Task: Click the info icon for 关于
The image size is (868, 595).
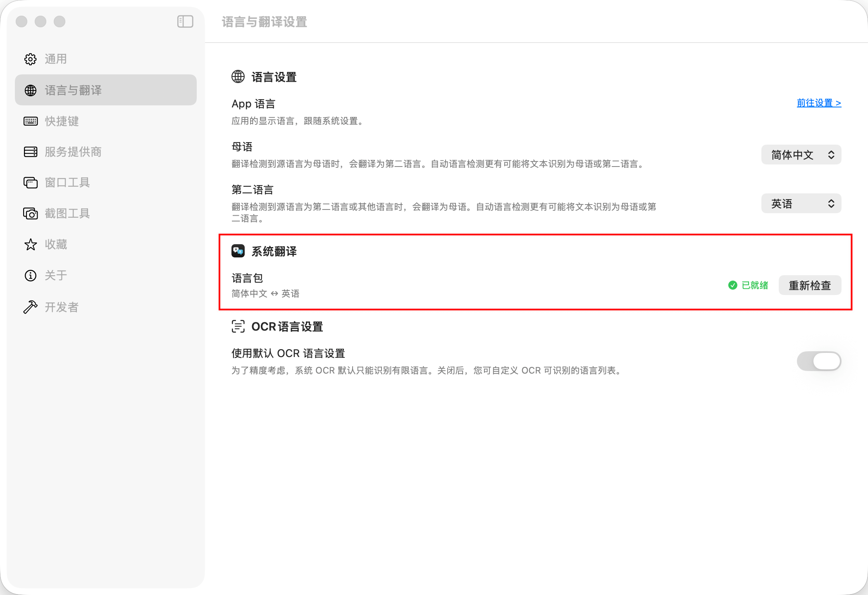Action: click(31, 276)
